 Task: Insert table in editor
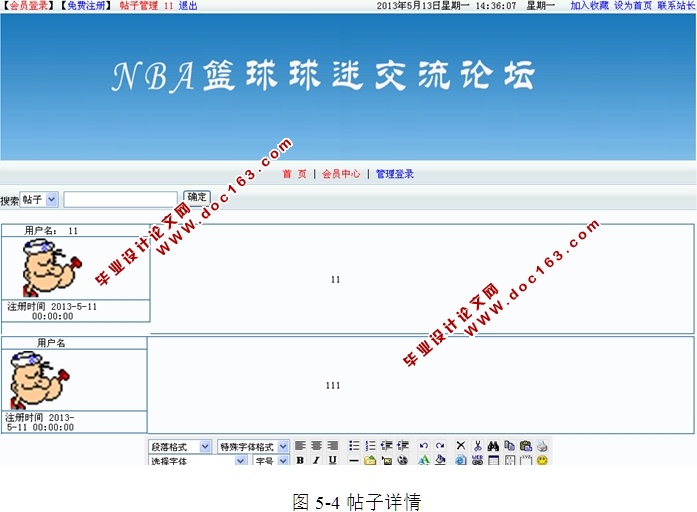pos(493,460)
